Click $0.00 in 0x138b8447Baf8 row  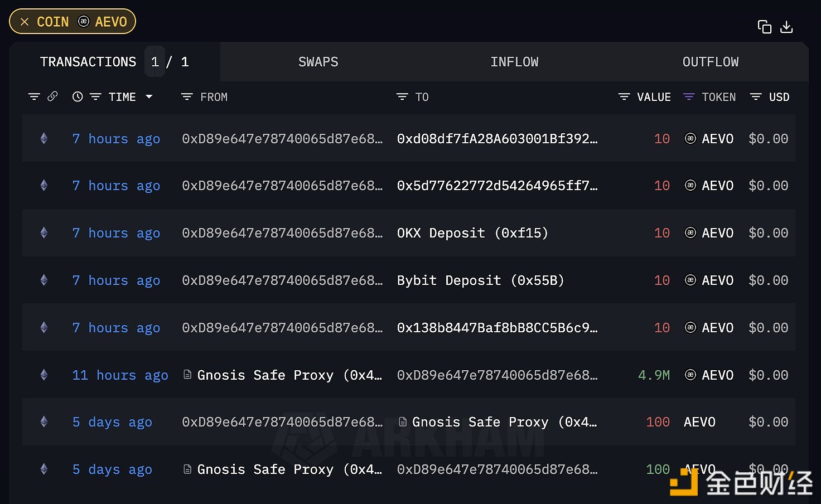pos(768,328)
